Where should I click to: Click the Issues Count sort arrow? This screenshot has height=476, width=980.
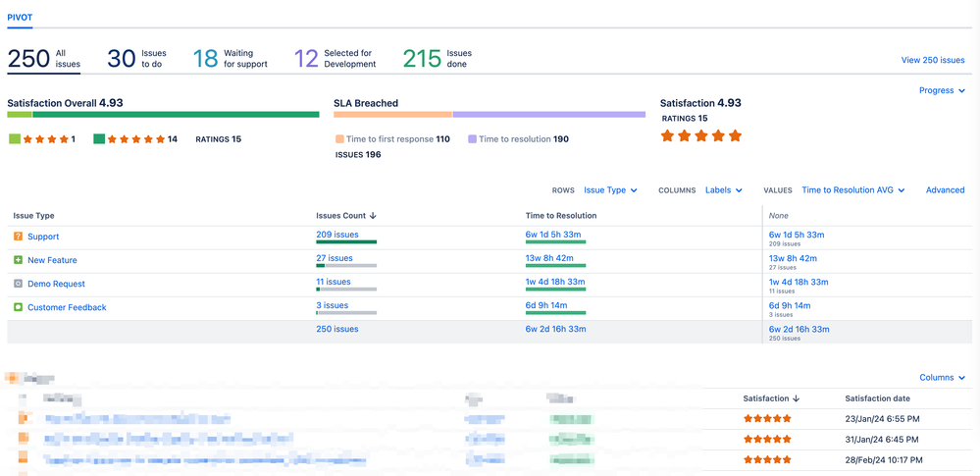(x=373, y=216)
